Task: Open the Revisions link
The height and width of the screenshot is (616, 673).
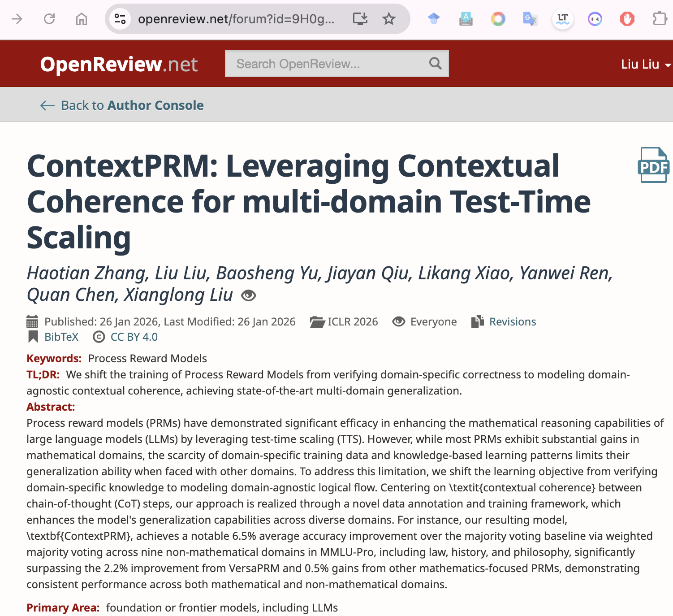Action: 512,322
